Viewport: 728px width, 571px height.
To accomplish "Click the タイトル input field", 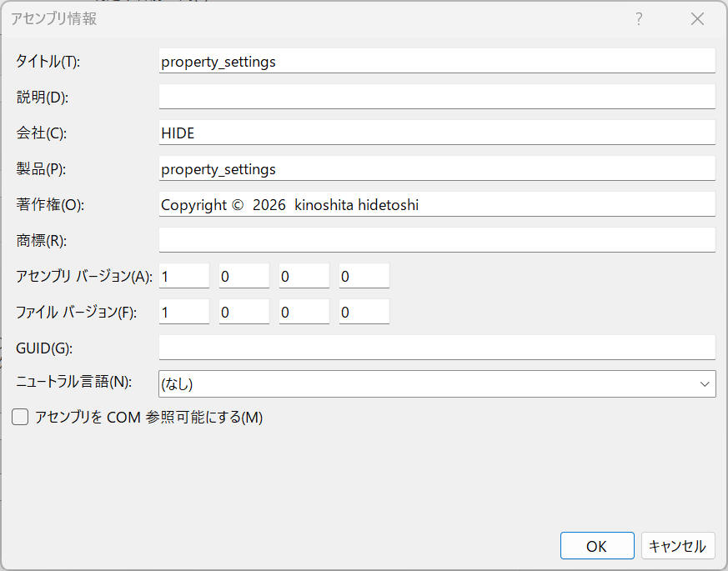I will pyautogui.click(x=437, y=61).
